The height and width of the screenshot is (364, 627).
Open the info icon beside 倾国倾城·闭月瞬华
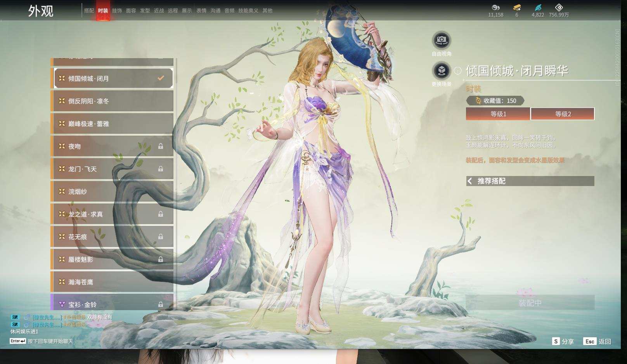[x=458, y=71]
